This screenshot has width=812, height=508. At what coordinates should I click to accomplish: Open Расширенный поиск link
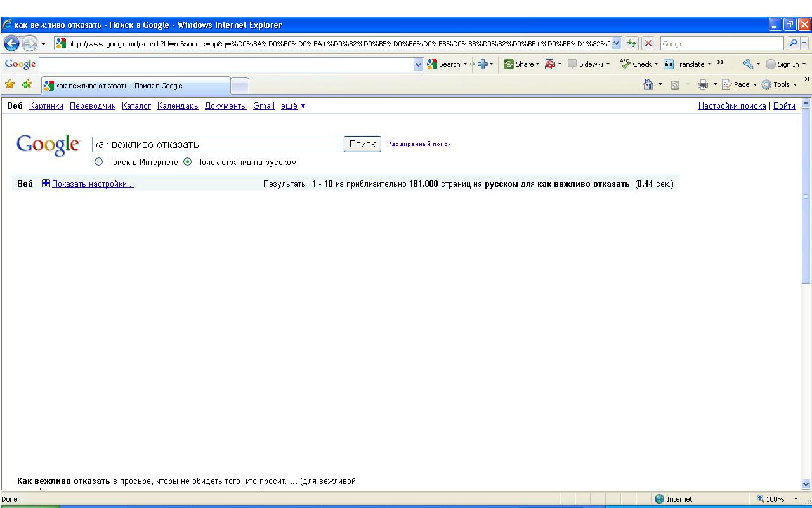pyautogui.click(x=419, y=144)
